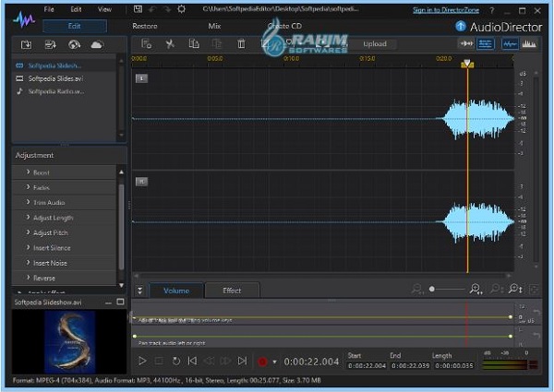Click the cut scissors icon in toolbar

(170, 43)
